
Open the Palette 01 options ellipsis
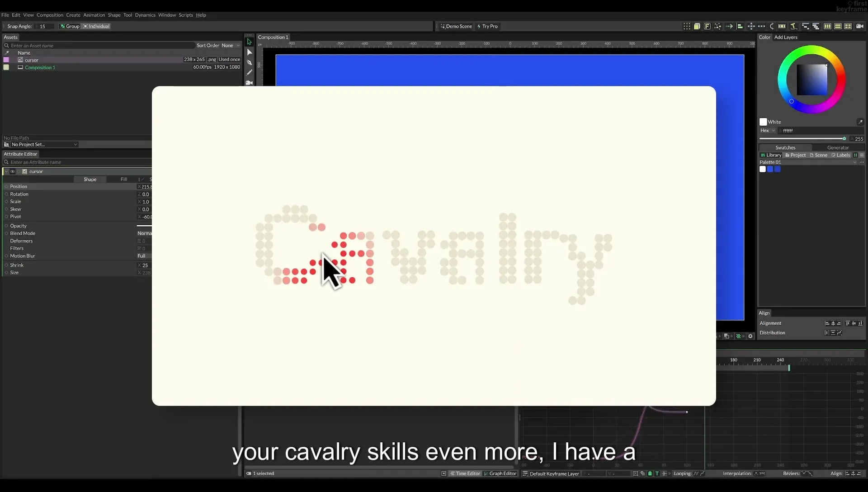(x=862, y=162)
